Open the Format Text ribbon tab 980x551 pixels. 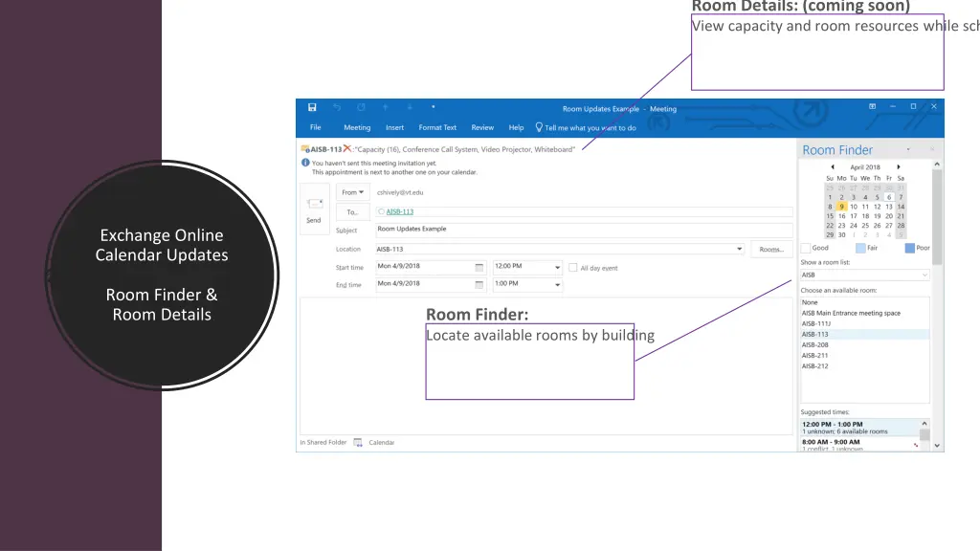click(x=437, y=127)
